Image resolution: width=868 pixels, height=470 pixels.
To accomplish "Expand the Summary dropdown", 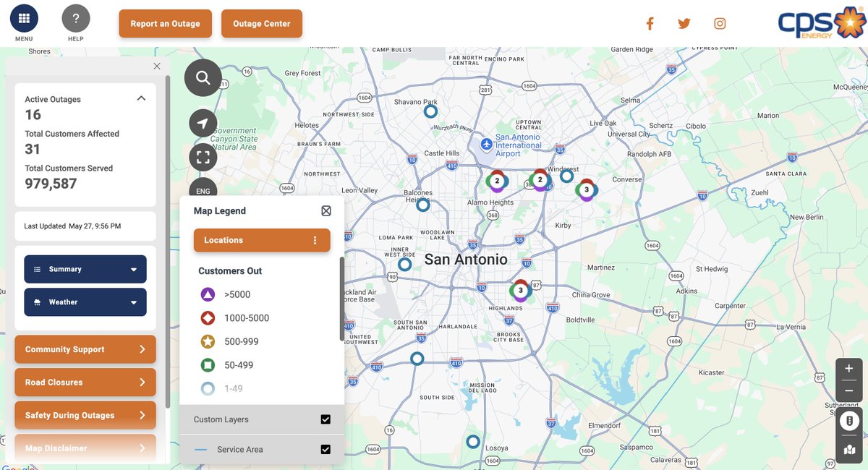I will (85, 269).
